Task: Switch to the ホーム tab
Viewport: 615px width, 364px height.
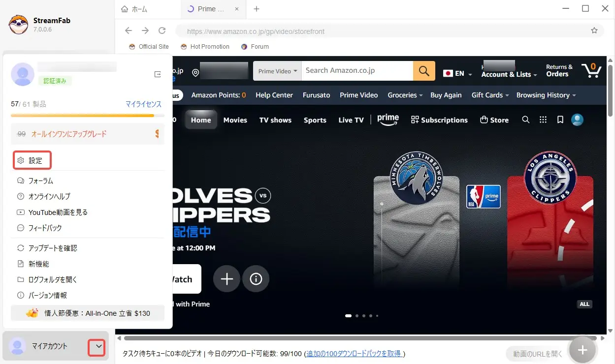Action: (134, 9)
